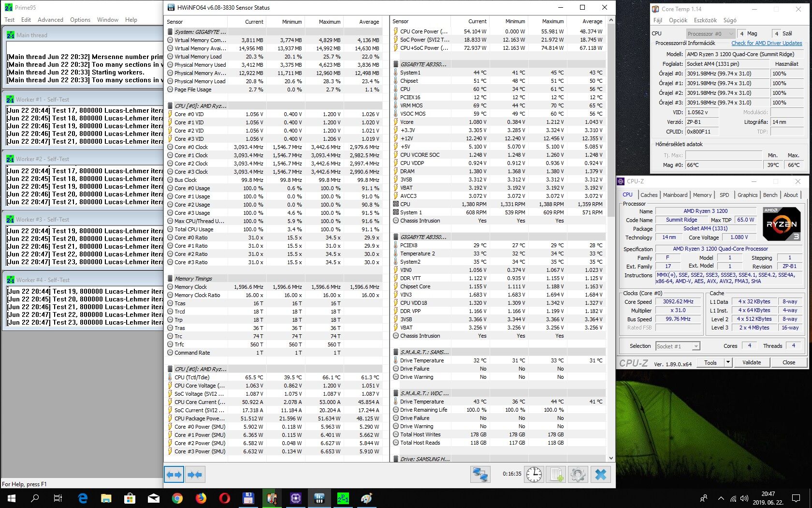Select the CPU (Tctl/Tdie) sensor row in HWiNFO
The image size is (812, 508).
(274, 377)
